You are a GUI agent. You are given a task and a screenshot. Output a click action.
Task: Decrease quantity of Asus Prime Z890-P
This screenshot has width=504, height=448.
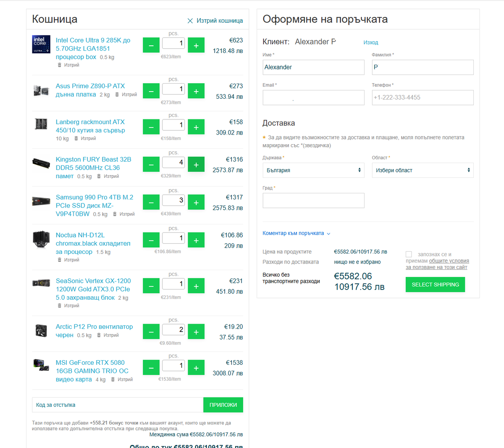(151, 91)
